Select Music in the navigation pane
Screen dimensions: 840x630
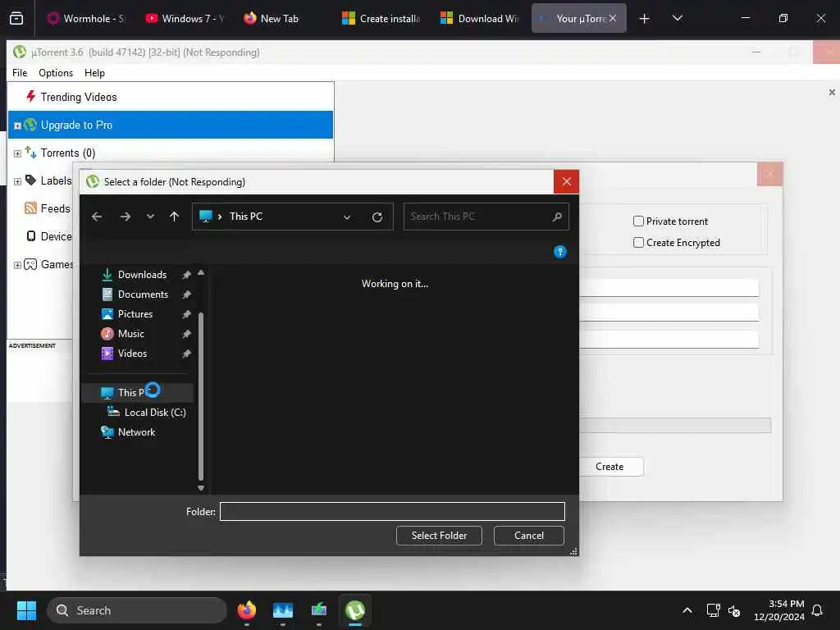(x=130, y=335)
